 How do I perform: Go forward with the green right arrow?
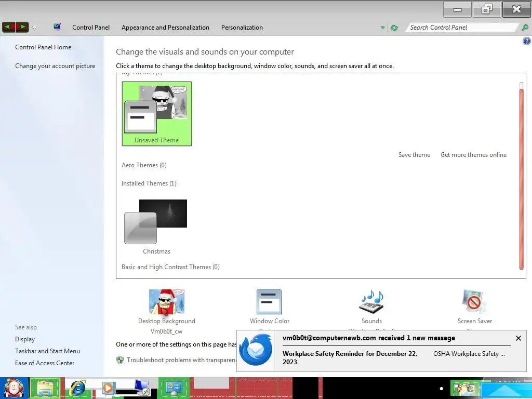coord(22,27)
